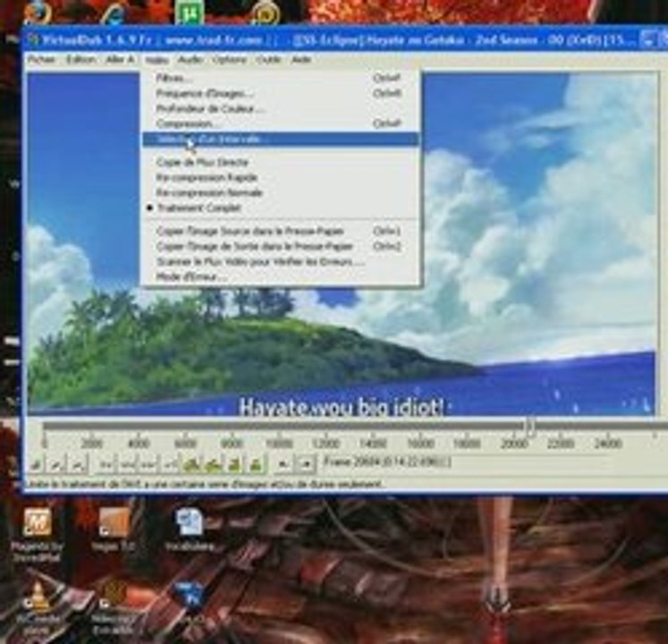Select Traitement Complet mode
668x644 pixels.
point(281,208)
